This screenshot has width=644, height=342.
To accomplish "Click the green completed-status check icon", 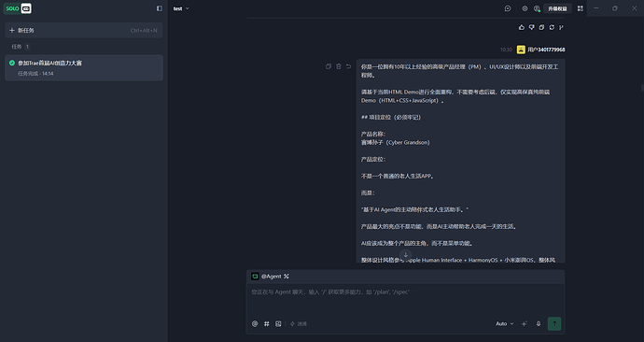I will [12, 63].
